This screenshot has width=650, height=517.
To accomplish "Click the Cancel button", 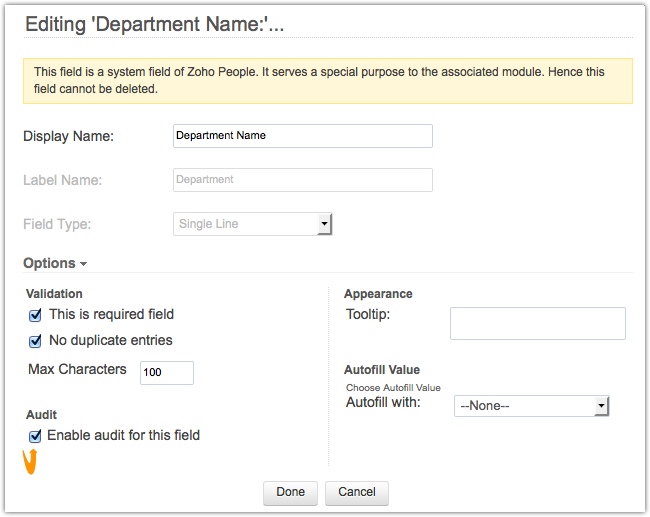I will [357, 493].
